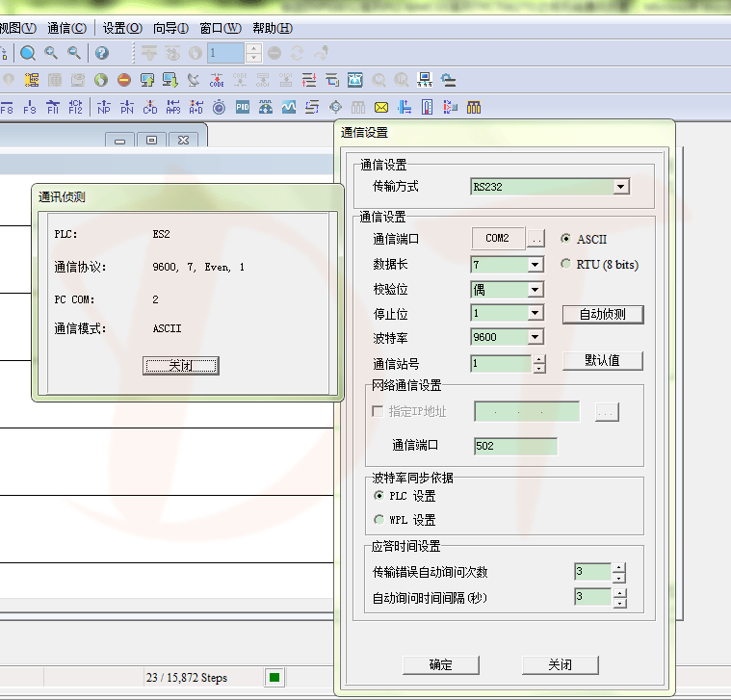Increase 传输错误自动询问次数 with up arrow
The image size is (731, 700).
(x=619, y=568)
